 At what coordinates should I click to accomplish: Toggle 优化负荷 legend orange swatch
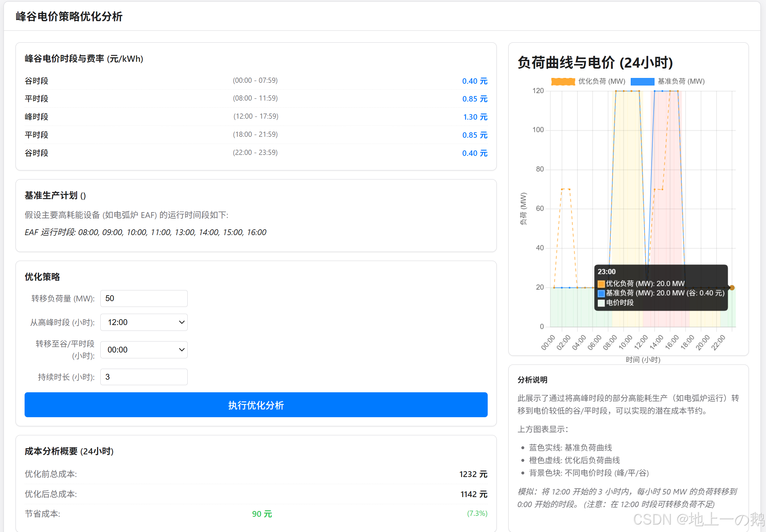[x=563, y=81]
